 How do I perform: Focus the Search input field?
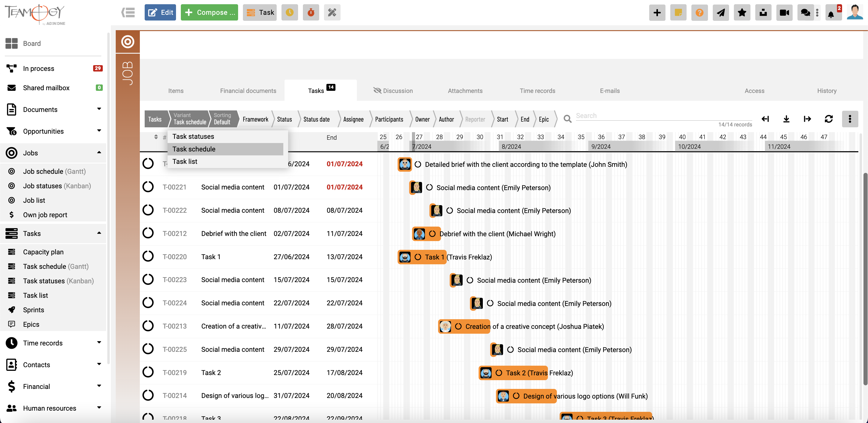(664, 116)
